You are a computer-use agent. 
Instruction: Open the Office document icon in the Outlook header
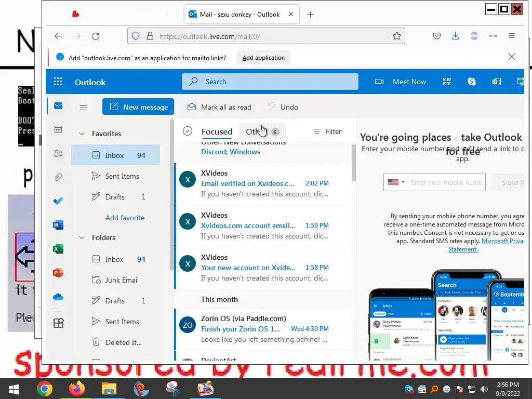[x=496, y=82]
